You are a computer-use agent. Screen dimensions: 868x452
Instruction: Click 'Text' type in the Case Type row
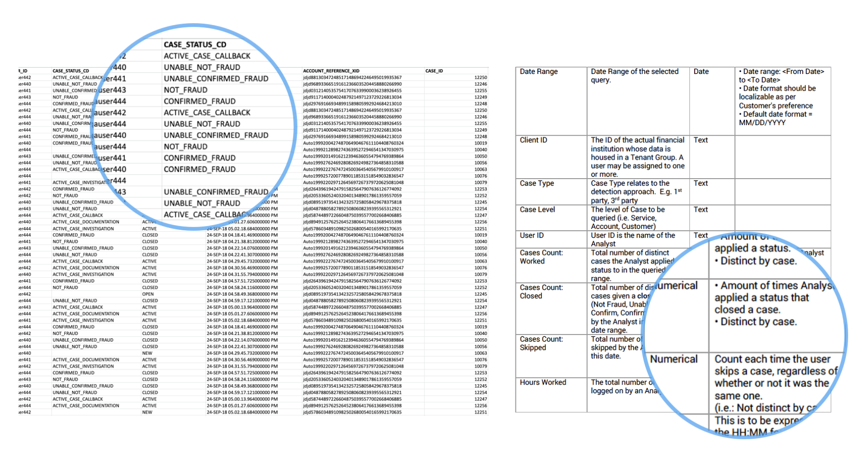point(701,183)
